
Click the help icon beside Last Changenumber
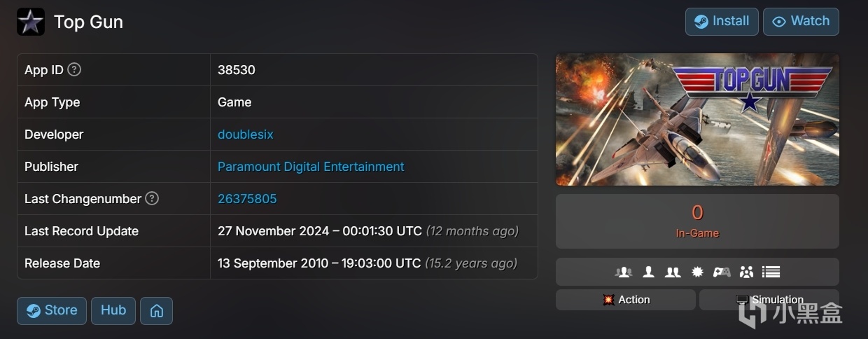pos(152,198)
